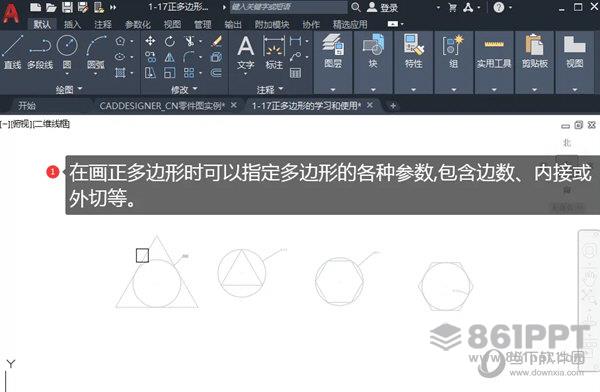Open the Text (文字) annotation tool
The width and height of the screenshot is (600, 392).
click(245, 52)
